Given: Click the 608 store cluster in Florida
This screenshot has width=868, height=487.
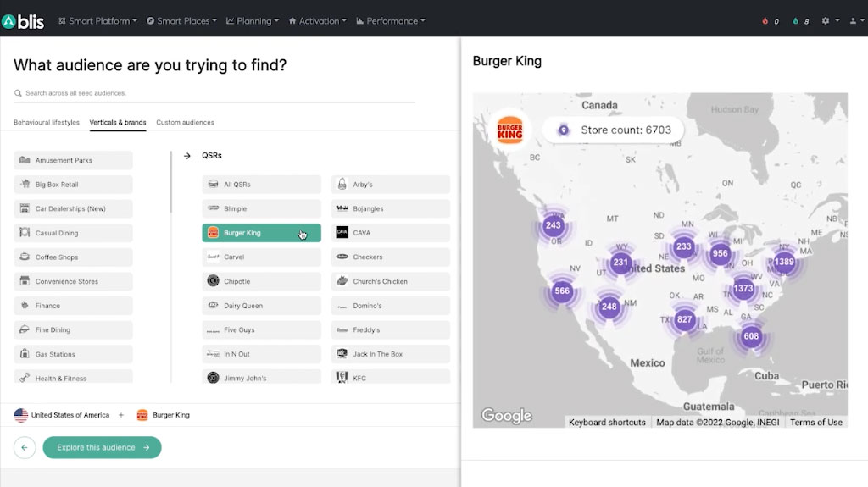Looking at the screenshot, I should (x=751, y=336).
